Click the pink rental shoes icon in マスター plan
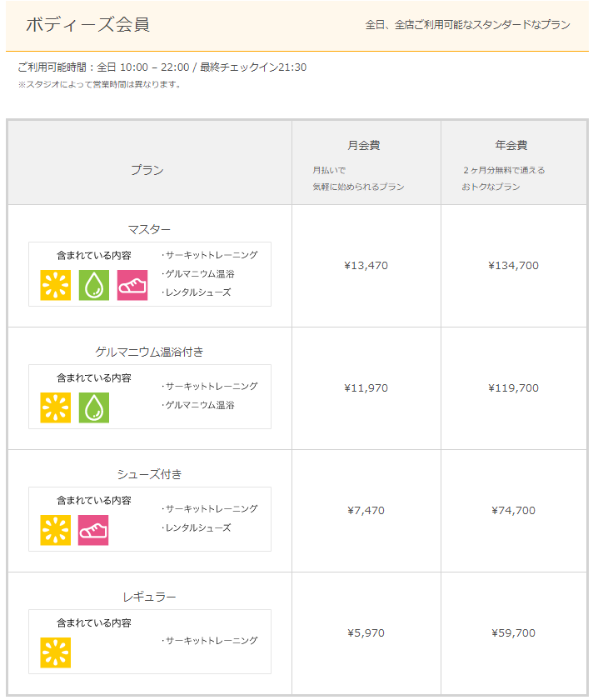The width and height of the screenshot is (593, 700). (x=132, y=285)
